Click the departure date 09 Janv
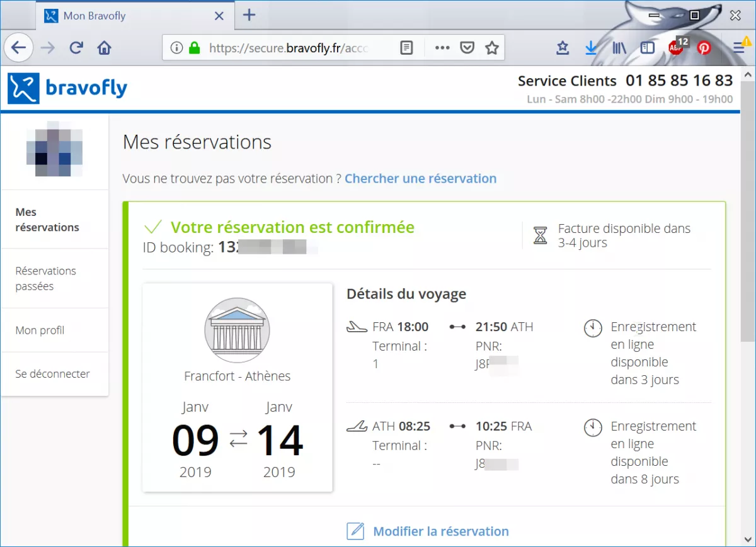This screenshot has width=756, height=547. (x=195, y=439)
